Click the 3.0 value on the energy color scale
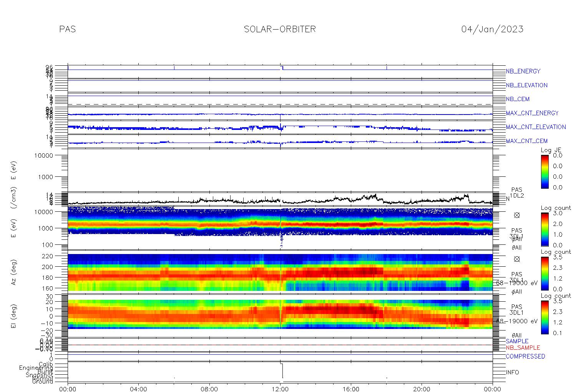The width and height of the screenshot is (581, 392). [557, 213]
